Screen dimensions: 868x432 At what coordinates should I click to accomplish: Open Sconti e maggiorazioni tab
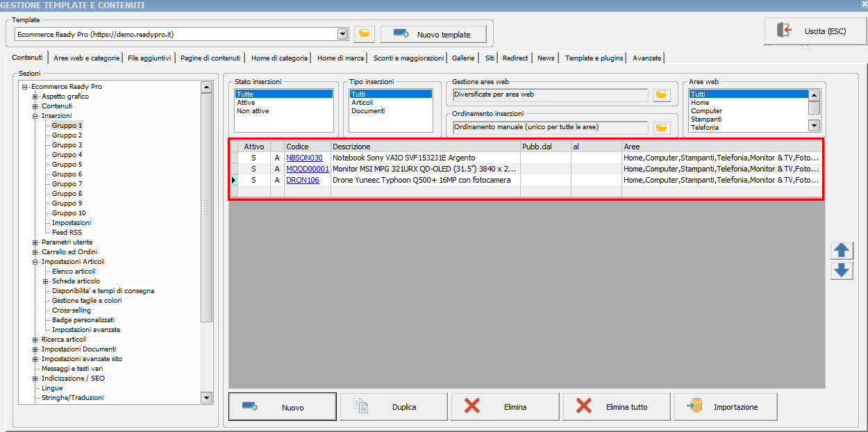[408, 58]
